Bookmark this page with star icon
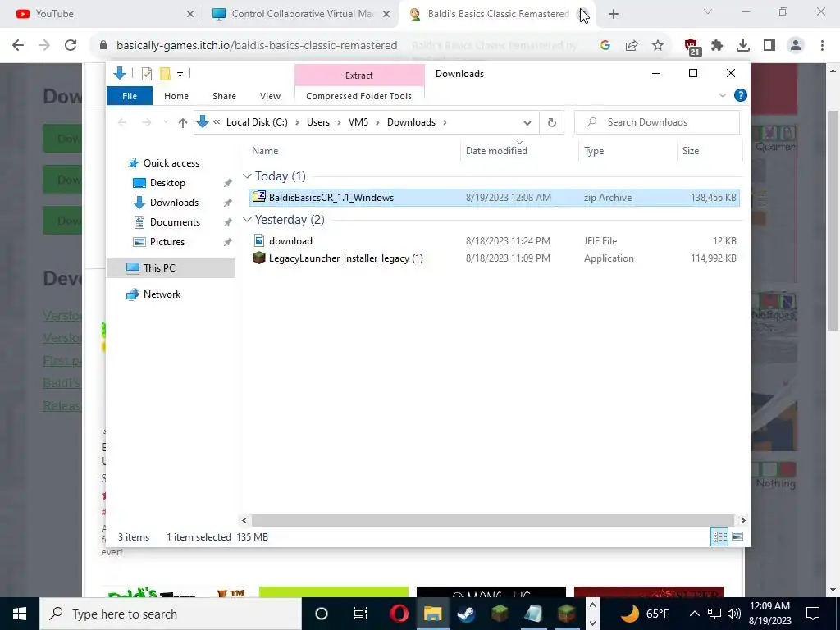The width and height of the screenshot is (840, 630). click(x=657, y=46)
